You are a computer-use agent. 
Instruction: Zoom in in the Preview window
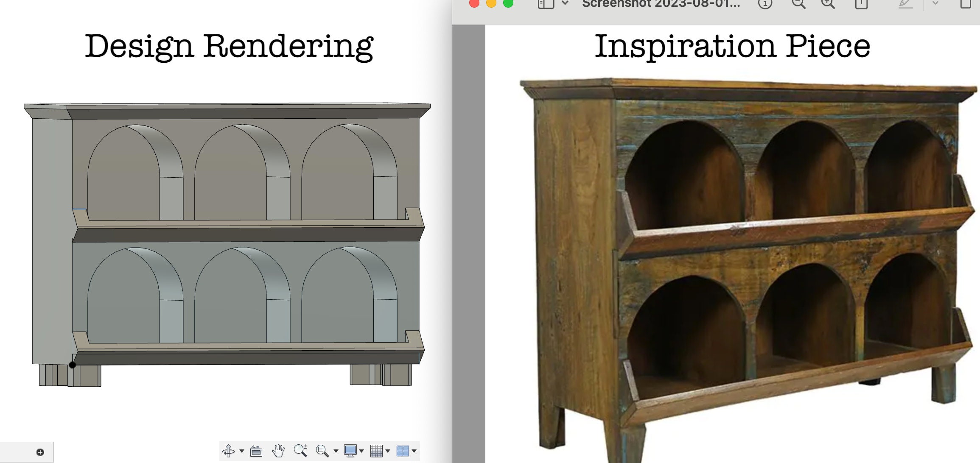[828, 4]
